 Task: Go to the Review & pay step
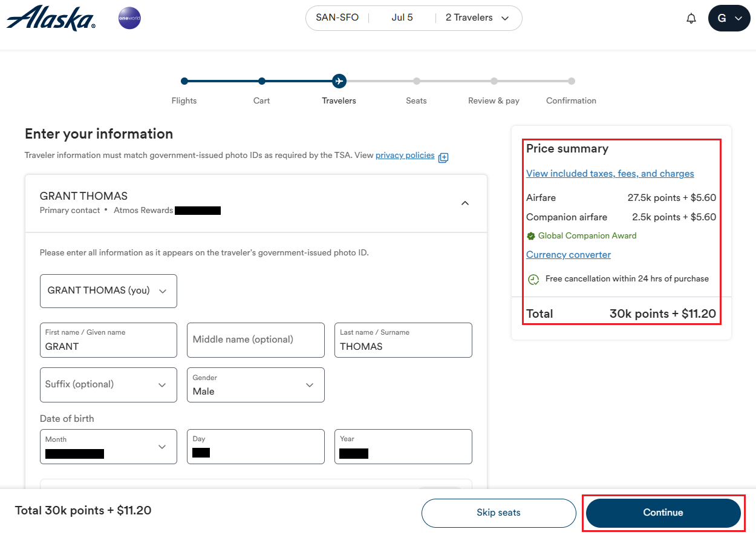[x=494, y=100]
